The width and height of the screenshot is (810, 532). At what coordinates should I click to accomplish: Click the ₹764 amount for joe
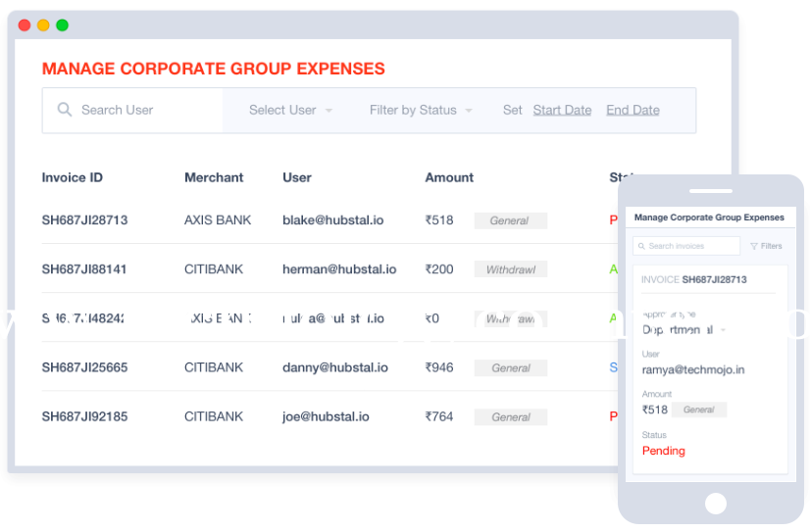[439, 416]
